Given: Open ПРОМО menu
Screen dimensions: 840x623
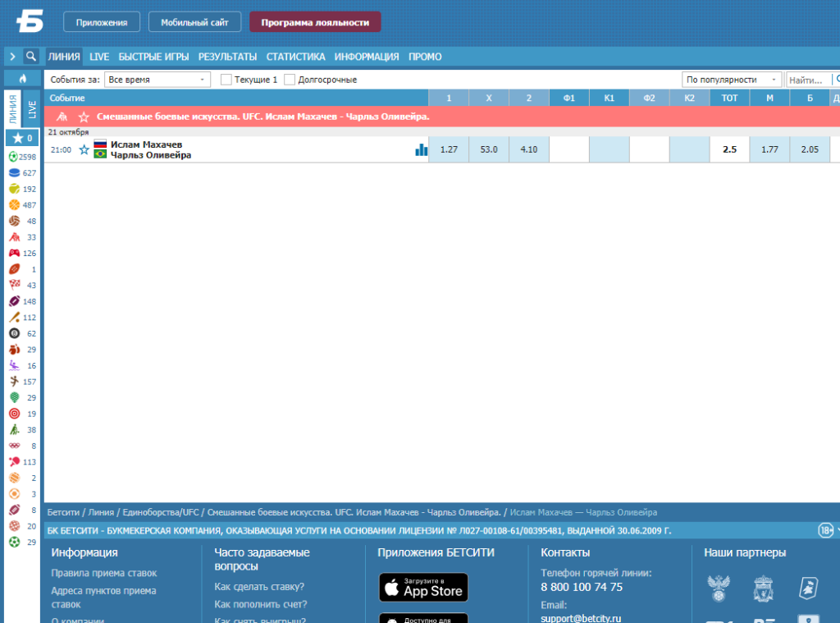Looking at the screenshot, I should 425,57.
